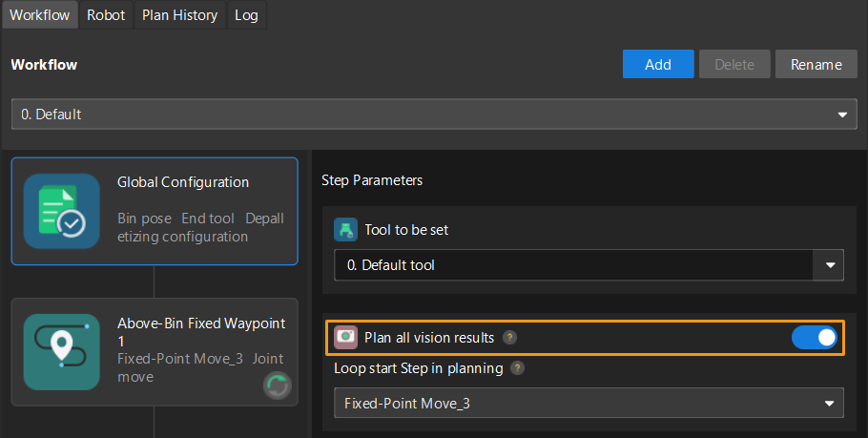Open the Plan History tab

tap(179, 15)
